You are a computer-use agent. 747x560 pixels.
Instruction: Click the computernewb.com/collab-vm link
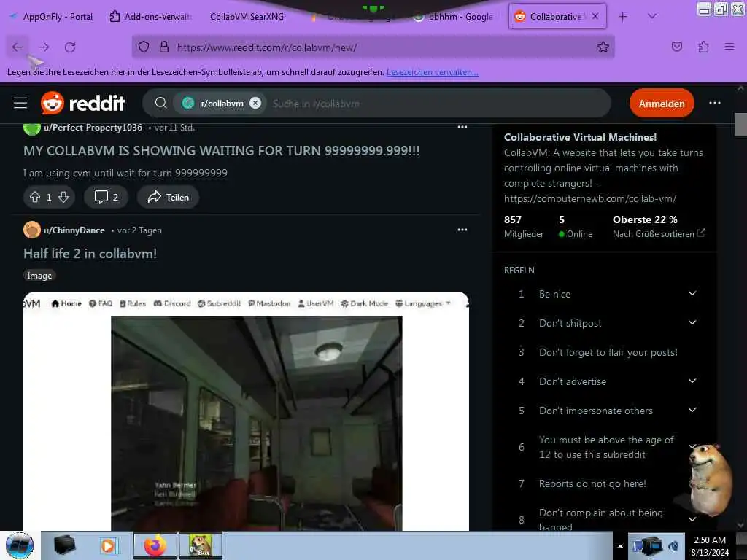(589, 198)
